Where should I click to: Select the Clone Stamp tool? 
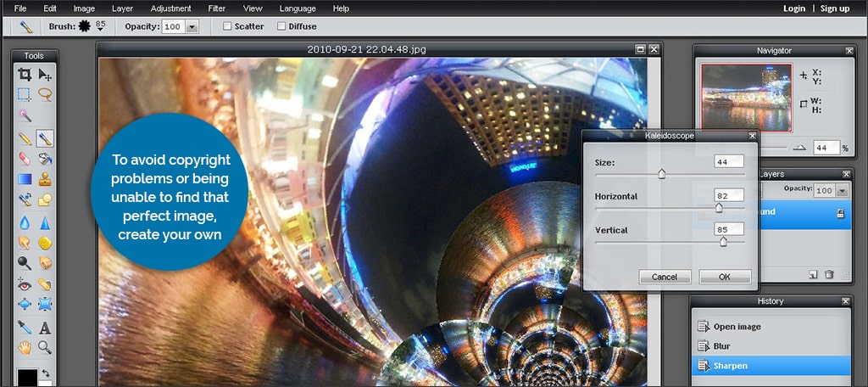[45, 179]
